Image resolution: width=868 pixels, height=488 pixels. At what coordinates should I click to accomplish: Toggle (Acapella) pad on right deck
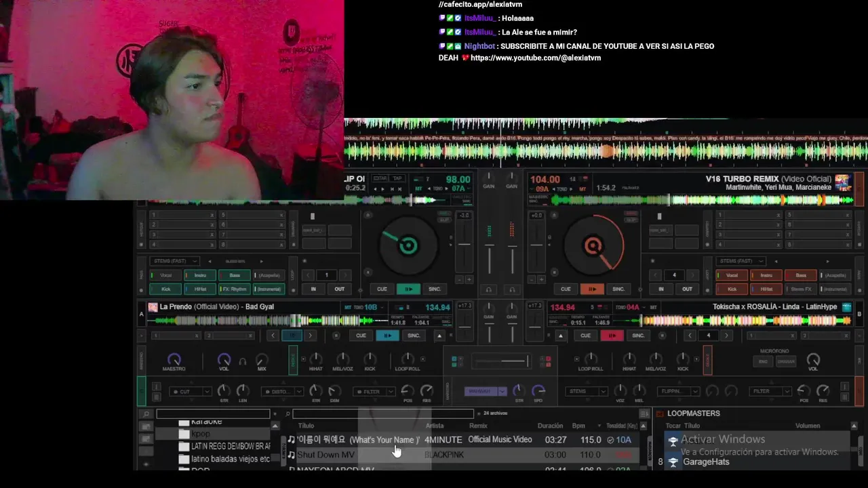[835, 275]
